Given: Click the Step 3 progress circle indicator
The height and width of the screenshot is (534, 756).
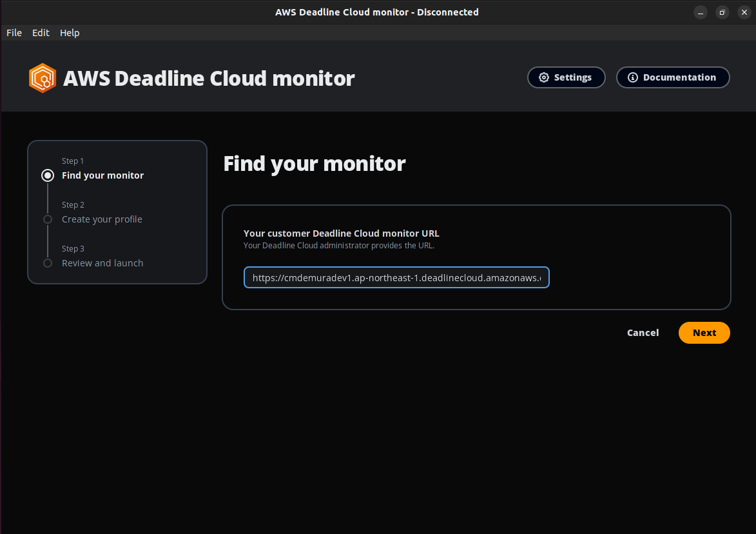Looking at the screenshot, I should click(47, 262).
